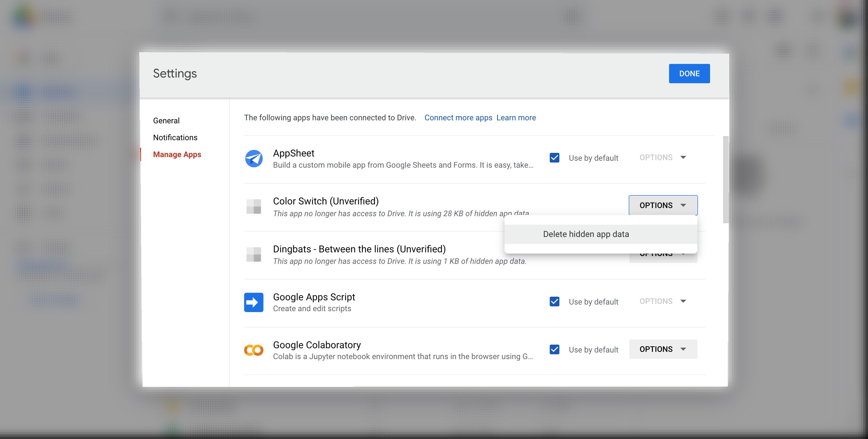Disable Use by default for AppSheet
Image resolution: width=868 pixels, height=439 pixels.
point(554,157)
